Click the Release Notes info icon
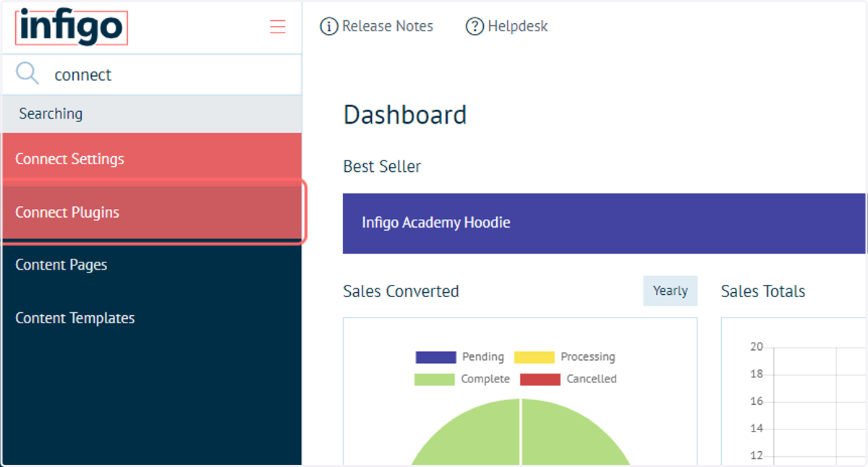Viewport: 868px width, 467px height. (x=328, y=27)
